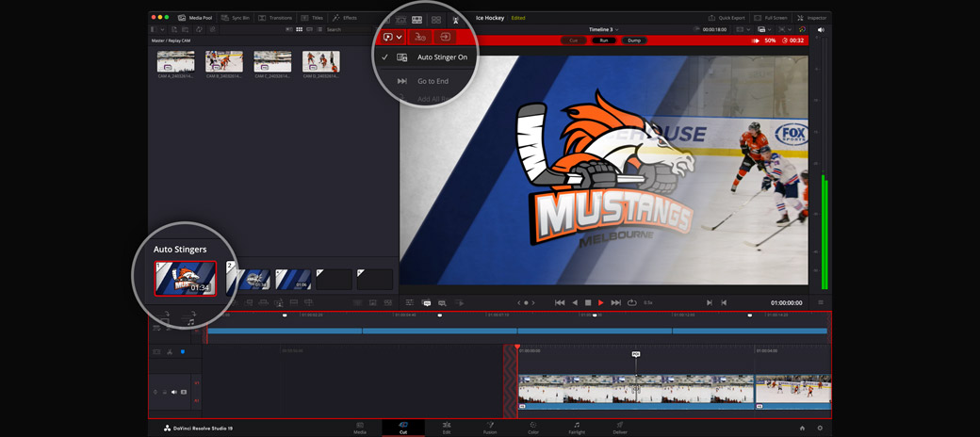The image size is (980, 437).
Task: Select the Go to End menu entry
Action: (x=432, y=82)
